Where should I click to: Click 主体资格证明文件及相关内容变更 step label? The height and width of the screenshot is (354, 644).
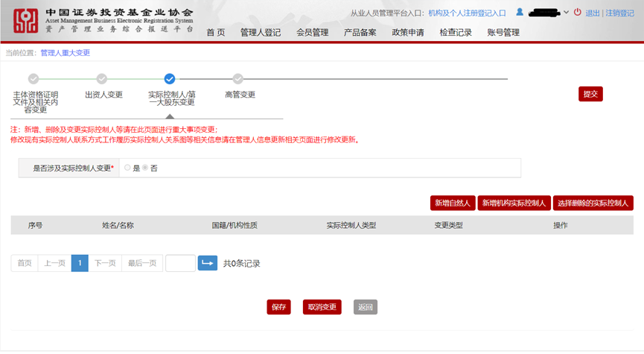(x=35, y=102)
